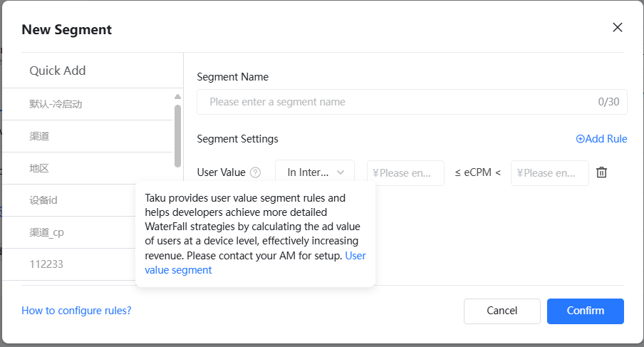Click the maximum eCPM input field

[549, 173]
